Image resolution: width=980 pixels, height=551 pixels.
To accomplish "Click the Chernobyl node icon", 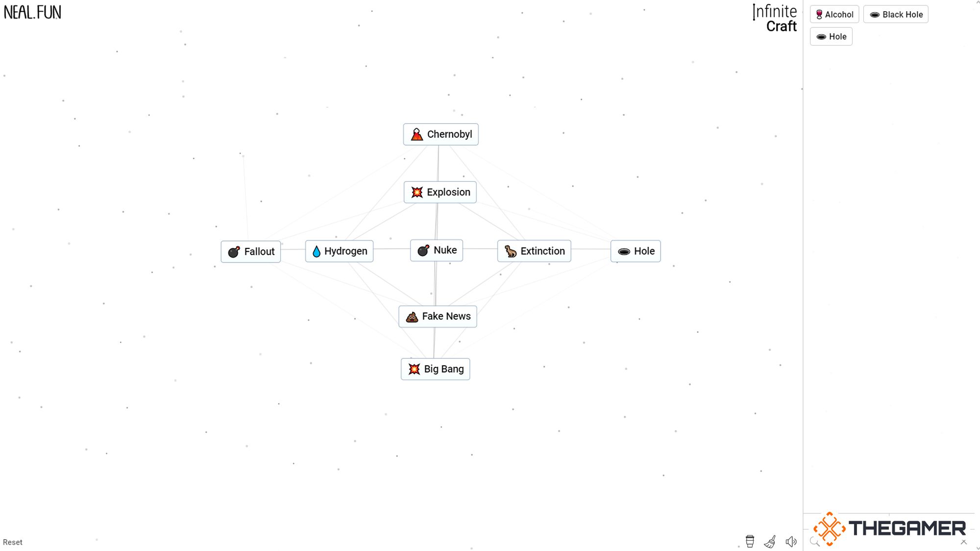I will (x=416, y=134).
